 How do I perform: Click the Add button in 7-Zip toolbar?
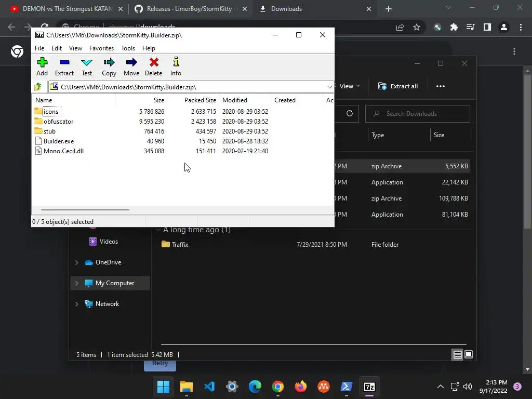[42, 67]
